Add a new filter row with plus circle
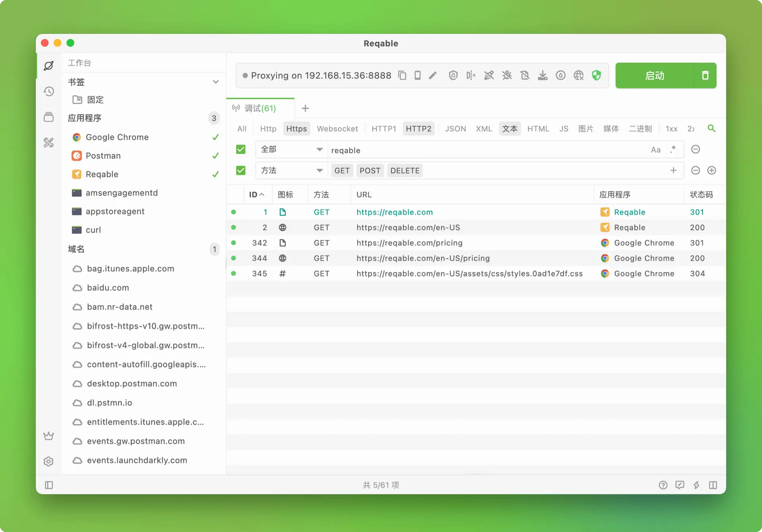Viewport: 762px width, 532px height. 712,170
